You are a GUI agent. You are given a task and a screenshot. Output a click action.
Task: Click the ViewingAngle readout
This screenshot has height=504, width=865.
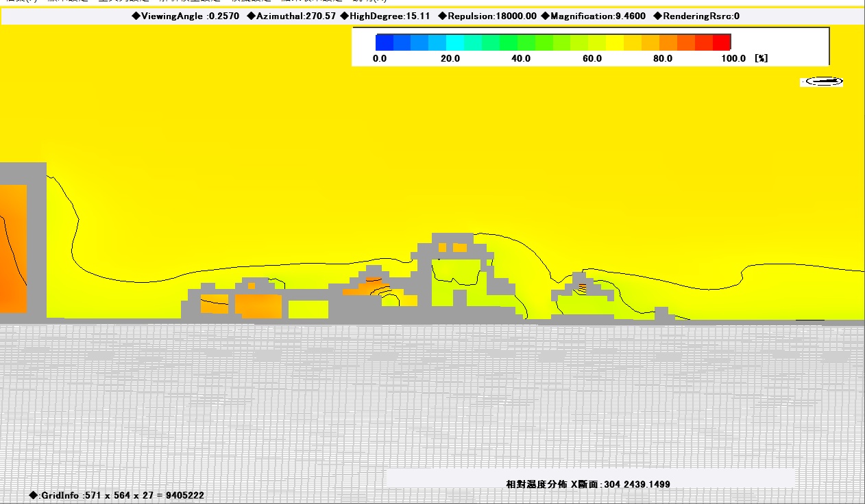(x=186, y=16)
